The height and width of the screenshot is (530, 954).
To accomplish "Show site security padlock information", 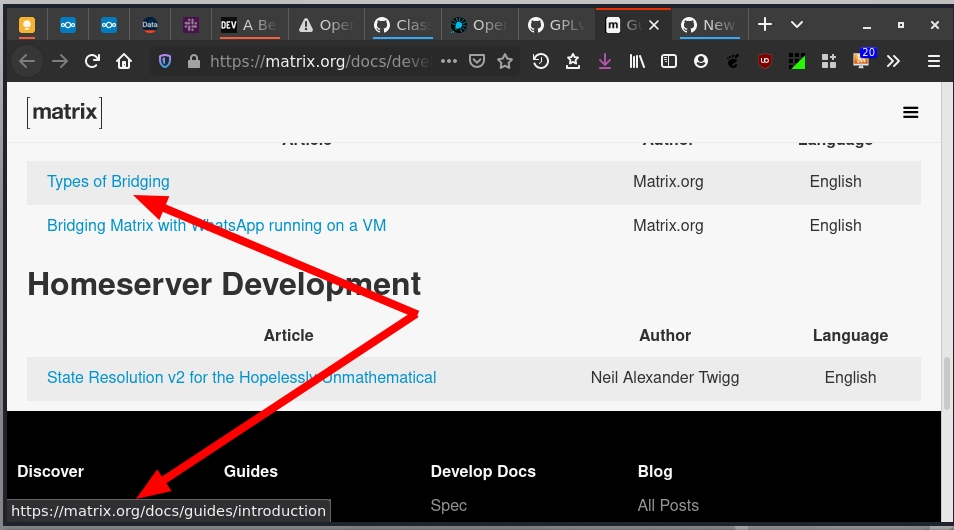I will 194,61.
